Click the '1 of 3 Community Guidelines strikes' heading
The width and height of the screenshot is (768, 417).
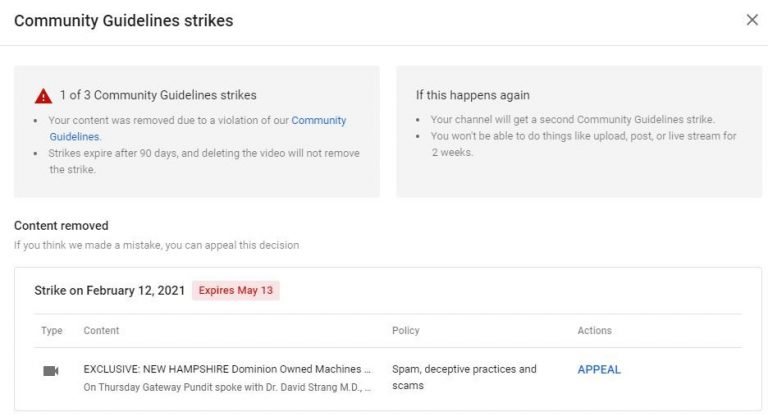pyautogui.click(x=159, y=95)
